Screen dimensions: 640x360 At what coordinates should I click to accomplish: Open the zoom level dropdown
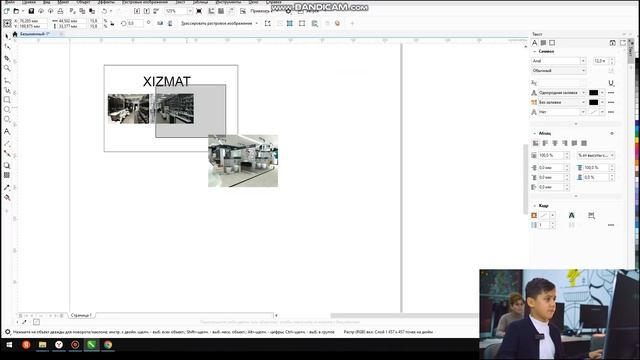point(190,11)
